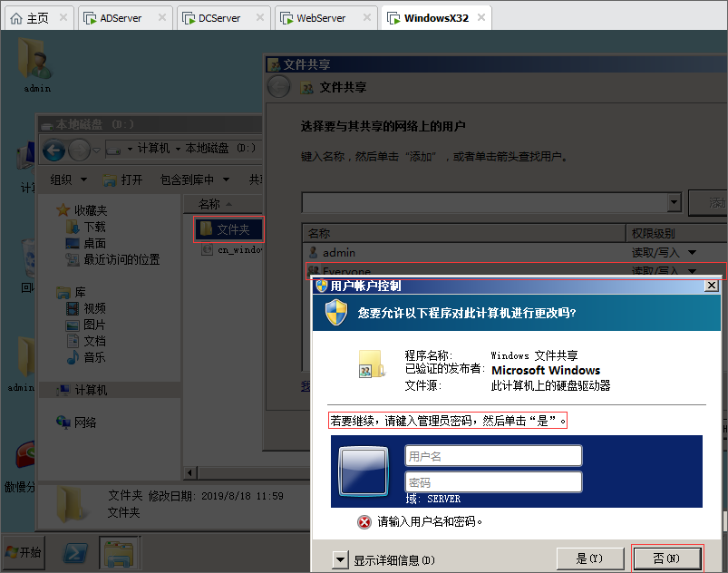Select Libraries (库) in the sidebar
728x573 pixels.
71,292
